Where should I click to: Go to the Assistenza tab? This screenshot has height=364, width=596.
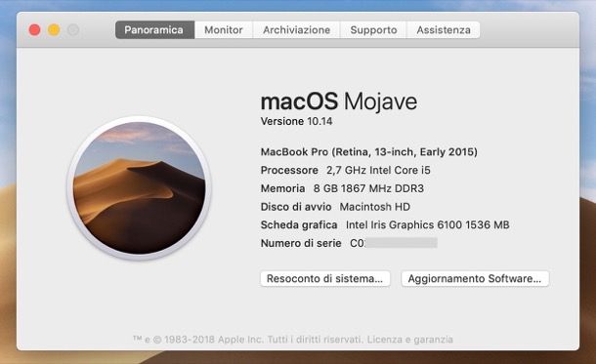444,30
